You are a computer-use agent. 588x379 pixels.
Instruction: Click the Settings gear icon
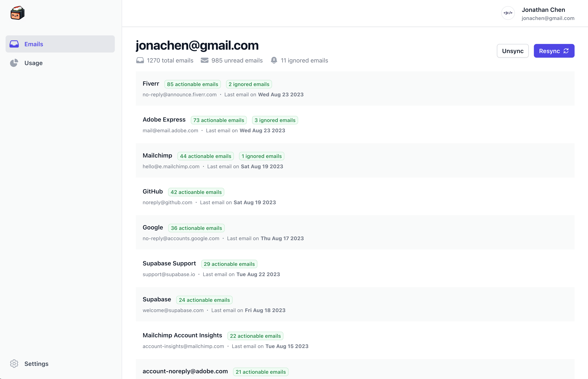pyautogui.click(x=14, y=363)
